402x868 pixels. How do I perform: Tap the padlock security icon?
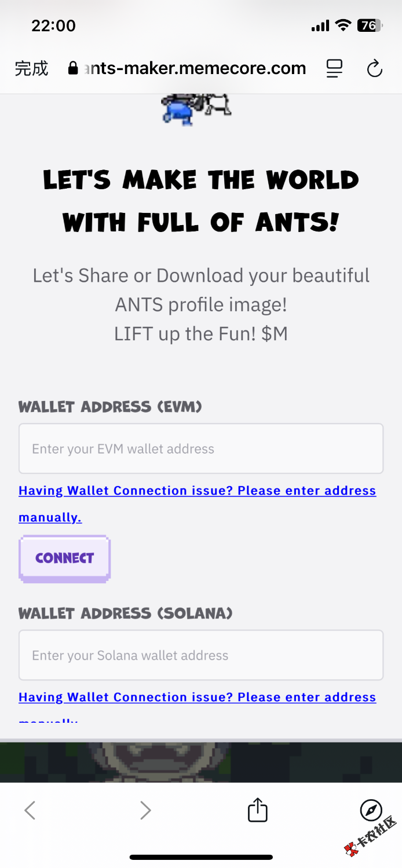(73, 68)
